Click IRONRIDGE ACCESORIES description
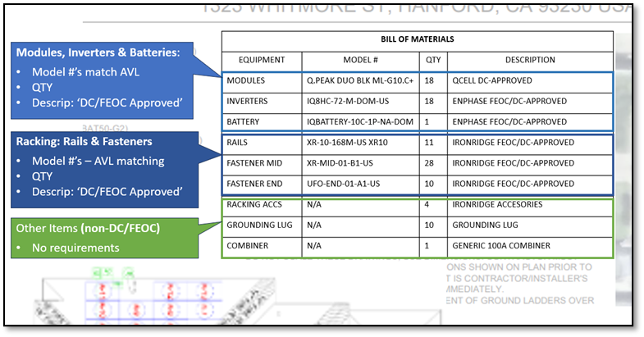This screenshot has width=644, height=337. (497, 204)
